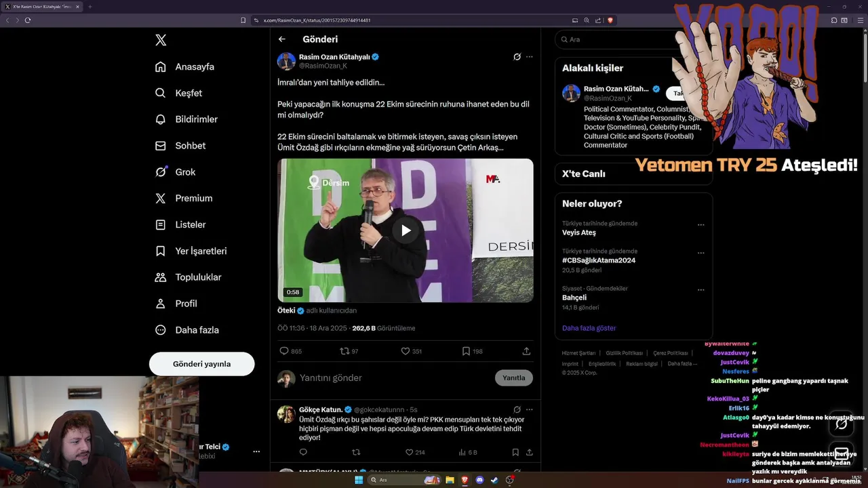Open Çerez Politikası footer link
Viewport: 868px width, 488px height.
(671, 353)
